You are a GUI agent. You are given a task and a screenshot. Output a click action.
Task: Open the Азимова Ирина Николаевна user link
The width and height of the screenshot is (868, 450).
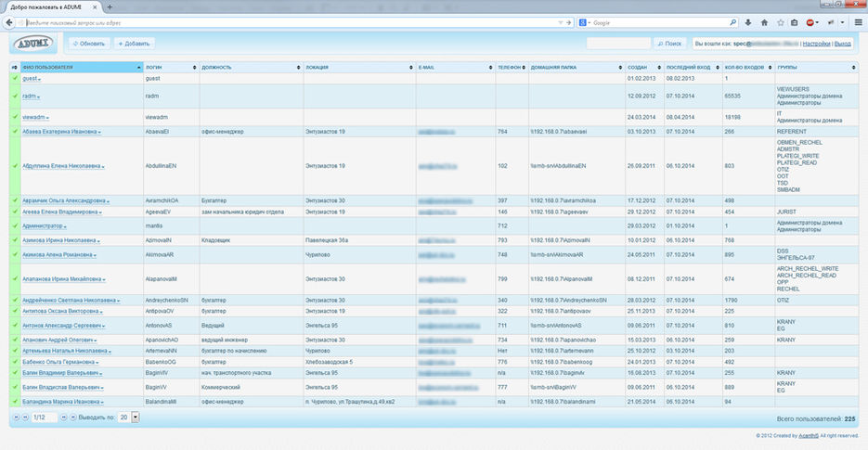pos(59,240)
